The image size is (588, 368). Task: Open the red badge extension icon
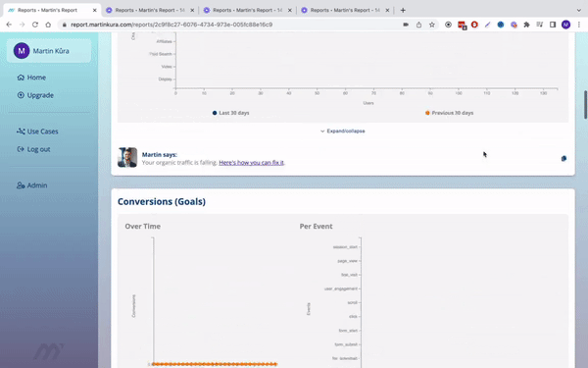click(x=462, y=25)
